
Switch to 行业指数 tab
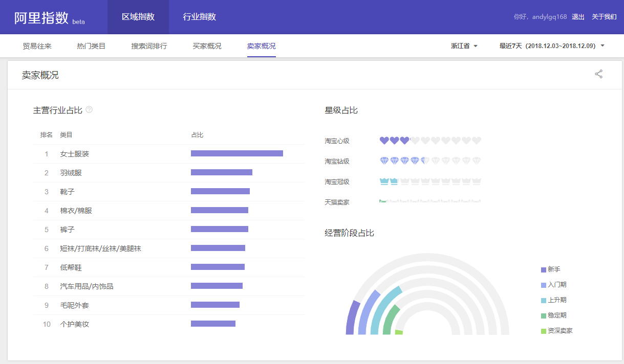(x=200, y=17)
